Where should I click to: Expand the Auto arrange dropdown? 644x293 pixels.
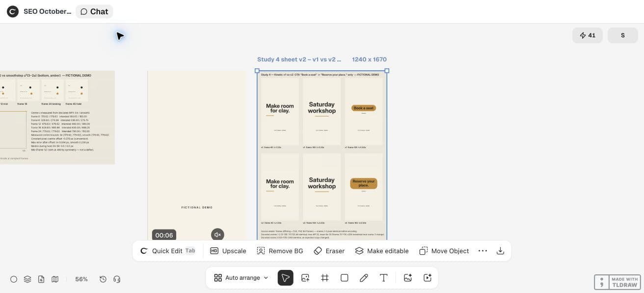(x=241, y=278)
